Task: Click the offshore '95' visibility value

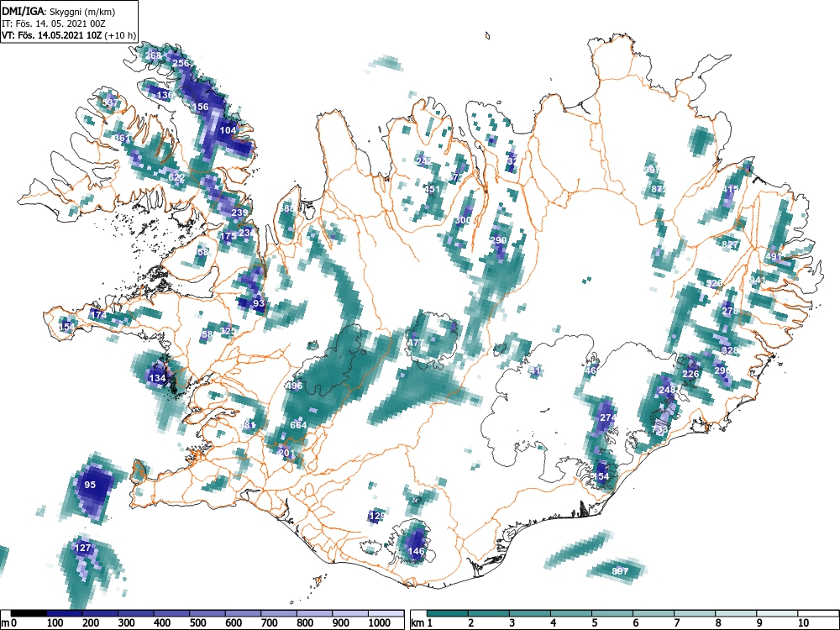Action: click(x=90, y=485)
